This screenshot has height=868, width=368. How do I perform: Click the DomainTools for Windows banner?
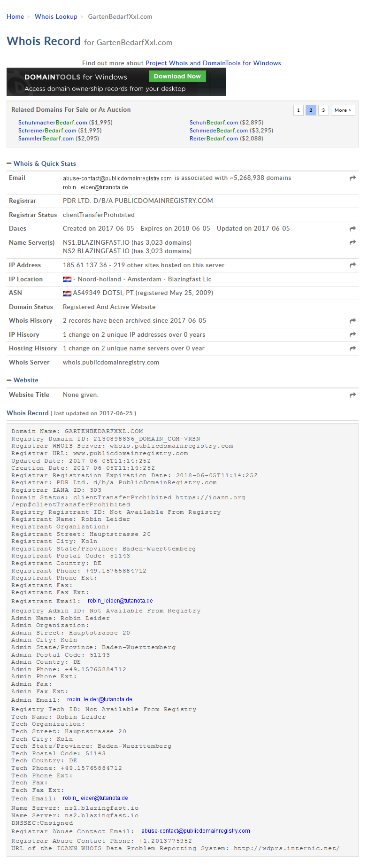[116, 82]
